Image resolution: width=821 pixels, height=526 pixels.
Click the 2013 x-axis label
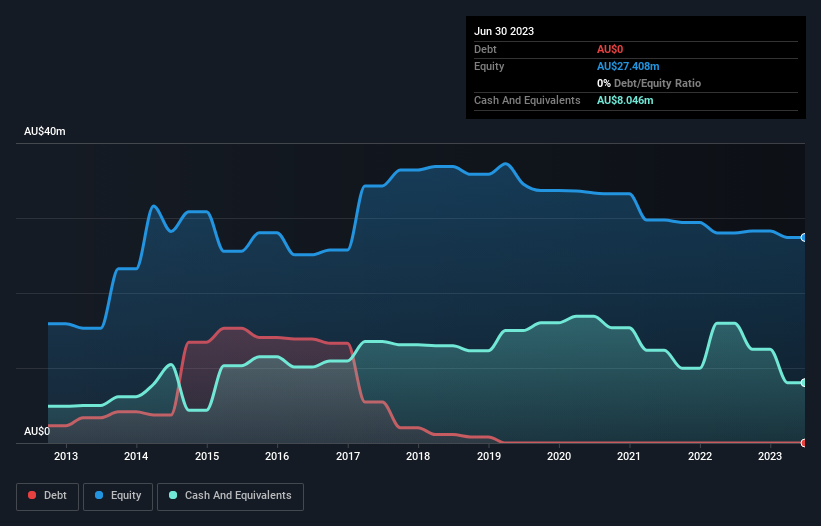66,456
